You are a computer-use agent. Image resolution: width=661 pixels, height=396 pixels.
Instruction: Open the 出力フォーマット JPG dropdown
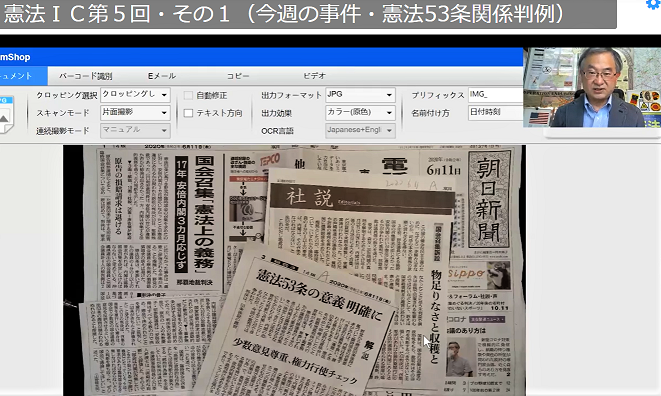click(x=360, y=95)
